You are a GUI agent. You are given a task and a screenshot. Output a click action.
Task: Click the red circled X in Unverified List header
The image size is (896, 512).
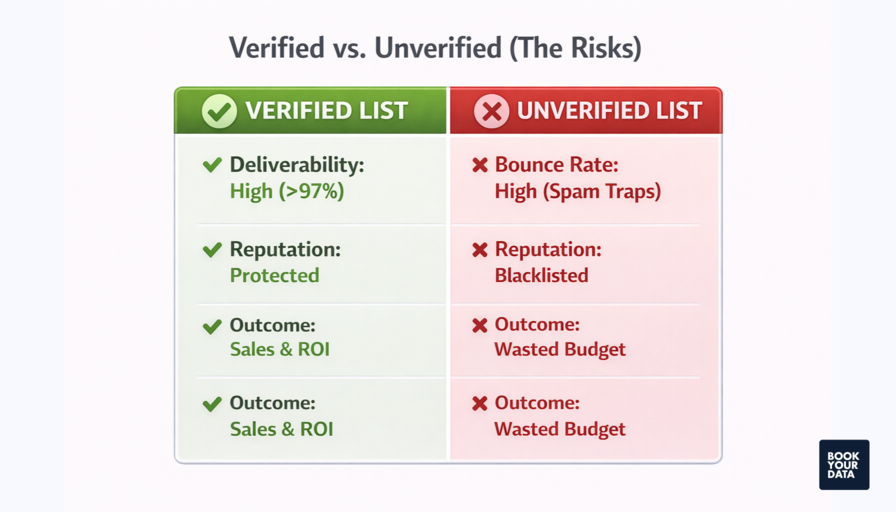click(x=491, y=111)
